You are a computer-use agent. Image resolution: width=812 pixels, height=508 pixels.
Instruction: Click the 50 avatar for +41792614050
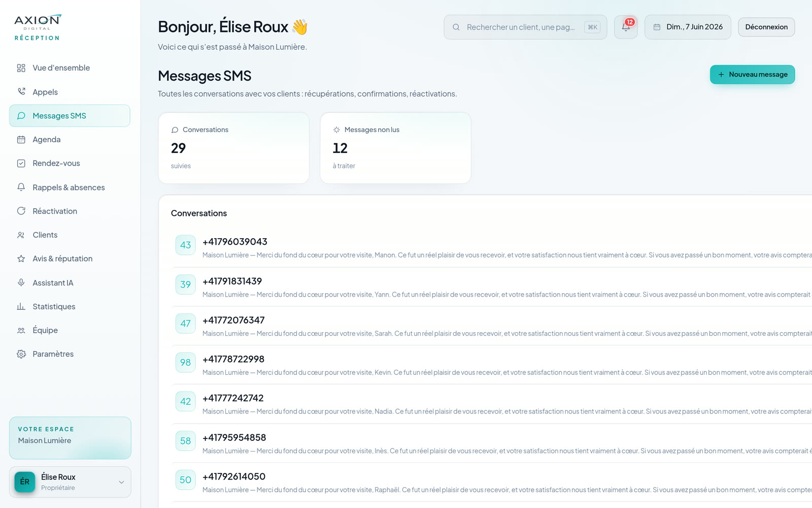(x=185, y=480)
